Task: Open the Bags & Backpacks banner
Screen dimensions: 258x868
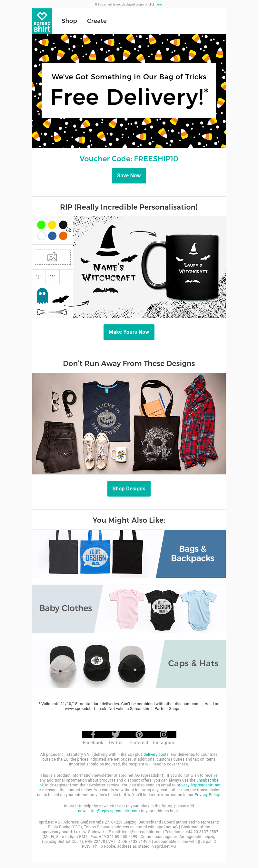Action: pos(129,554)
